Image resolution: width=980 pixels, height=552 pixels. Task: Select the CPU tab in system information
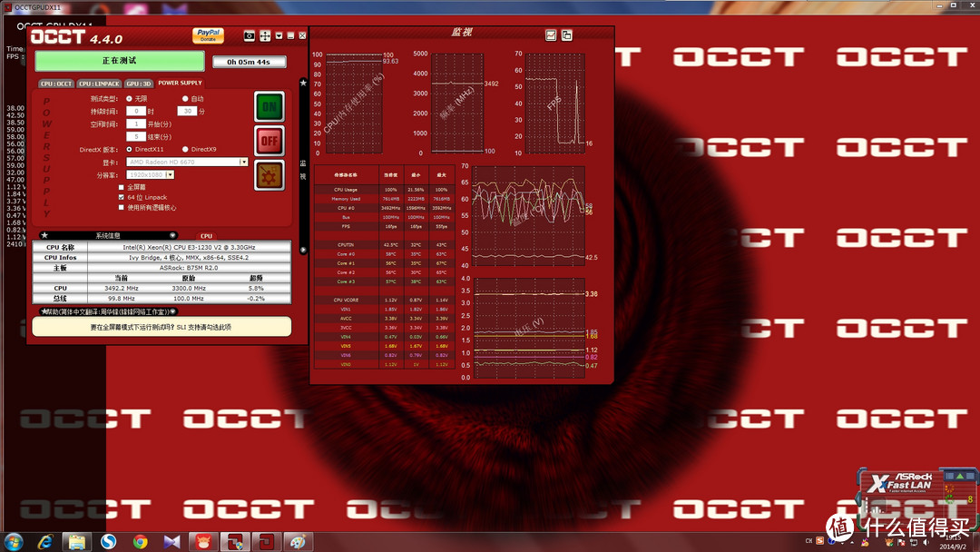(x=206, y=236)
